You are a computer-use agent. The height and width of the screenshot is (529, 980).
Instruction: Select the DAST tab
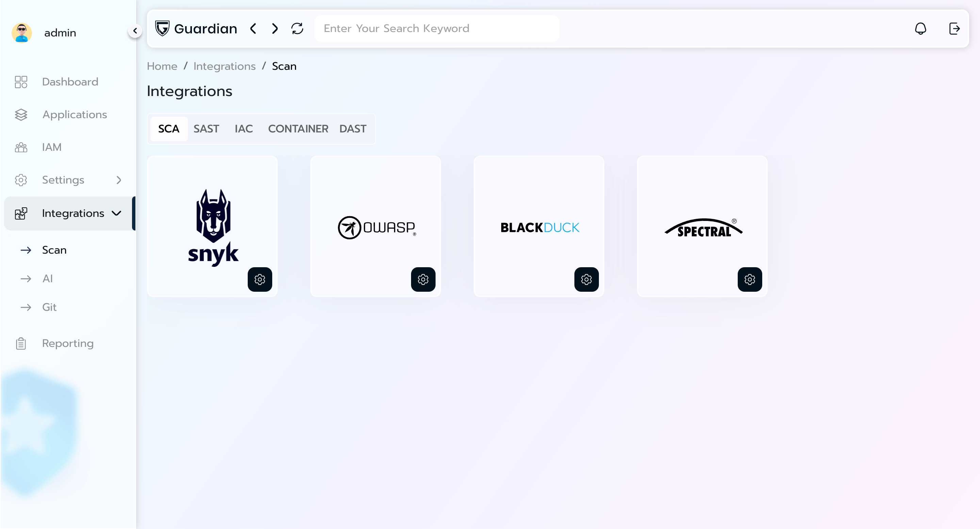353,129
